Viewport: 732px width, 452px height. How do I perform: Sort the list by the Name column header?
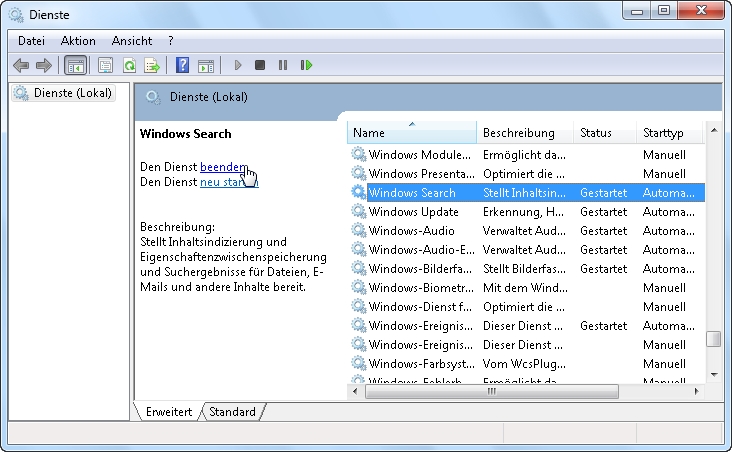(x=411, y=133)
